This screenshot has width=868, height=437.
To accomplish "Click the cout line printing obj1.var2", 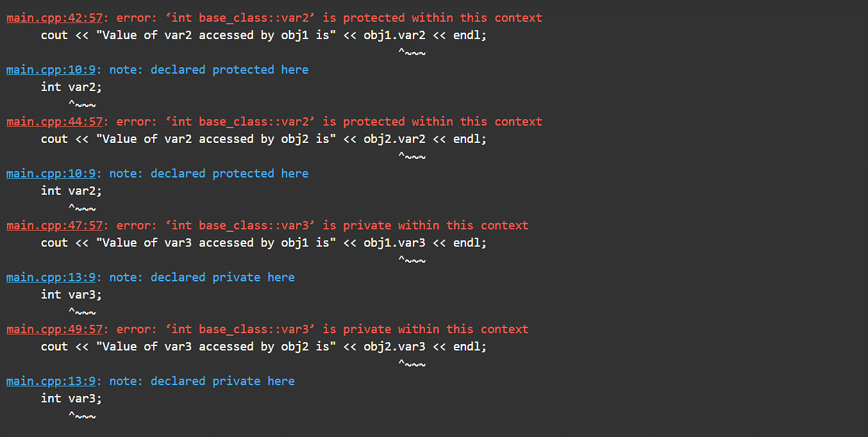I will pyautogui.click(x=264, y=35).
